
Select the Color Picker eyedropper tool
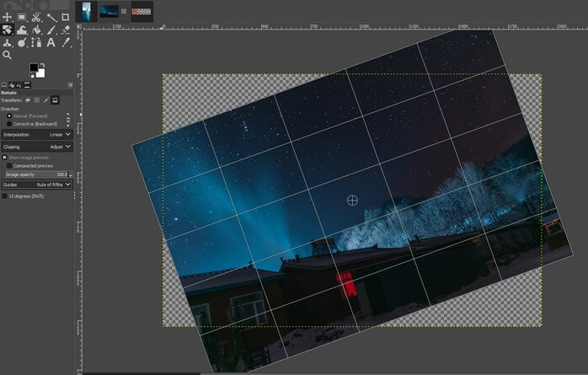[x=66, y=43]
